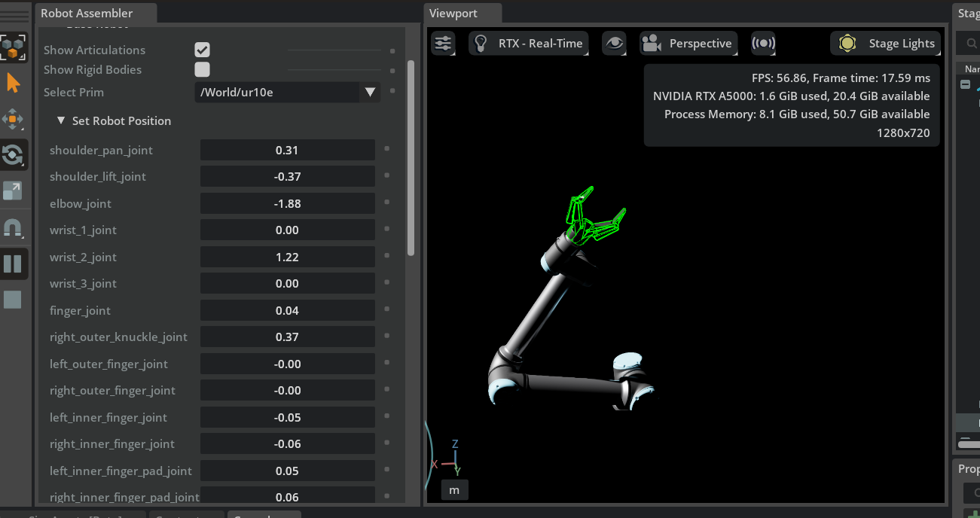Viewport: 980px width, 518px height.
Task: Open the Stage Lights lighting menu
Action: [x=887, y=44]
